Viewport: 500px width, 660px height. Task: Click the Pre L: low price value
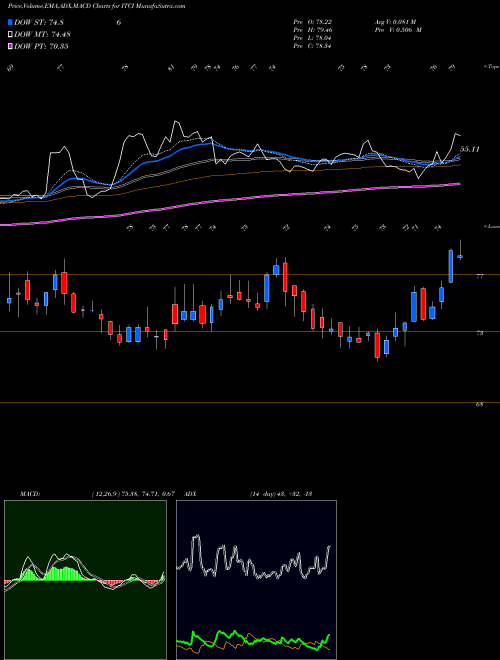click(313, 38)
